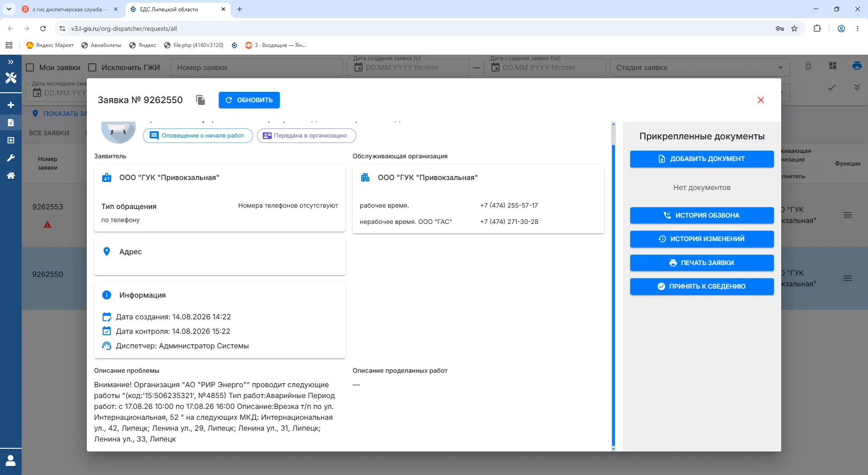
Task: Click the Адрес location pin icon
Action: click(x=107, y=252)
